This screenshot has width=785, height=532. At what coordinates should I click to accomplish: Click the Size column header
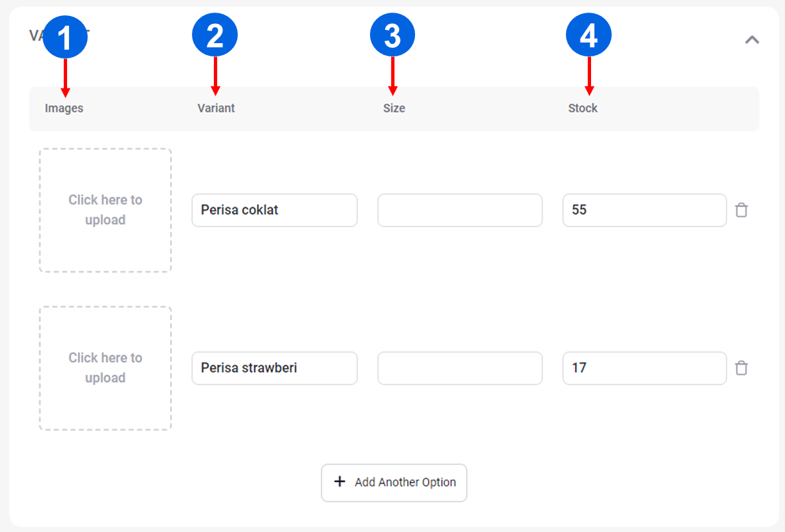point(394,108)
